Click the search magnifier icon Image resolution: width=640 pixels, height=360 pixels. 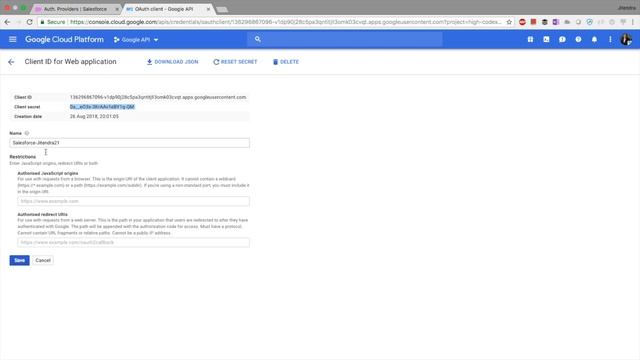click(x=258, y=39)
